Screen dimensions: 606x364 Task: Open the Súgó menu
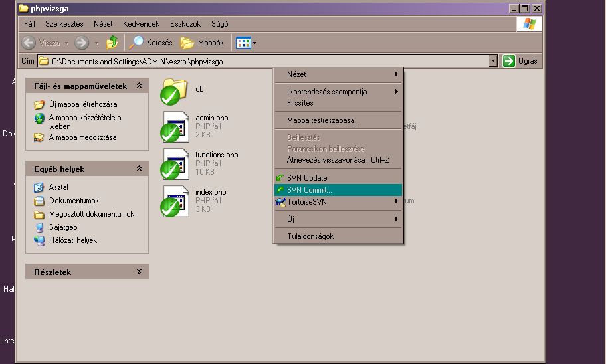pyautogui.click(x=220, y=24)
